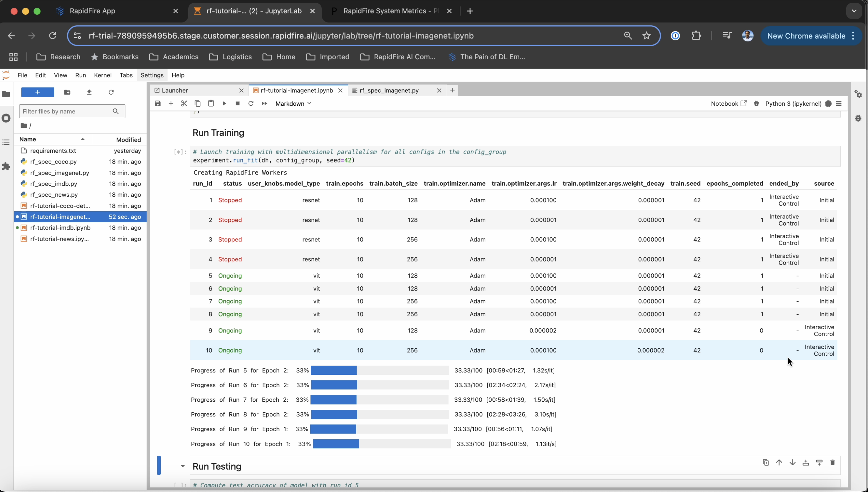Open rf-tutorial-news notebook in file list
This screenshot has width=868, height=492.
[80, 239]
